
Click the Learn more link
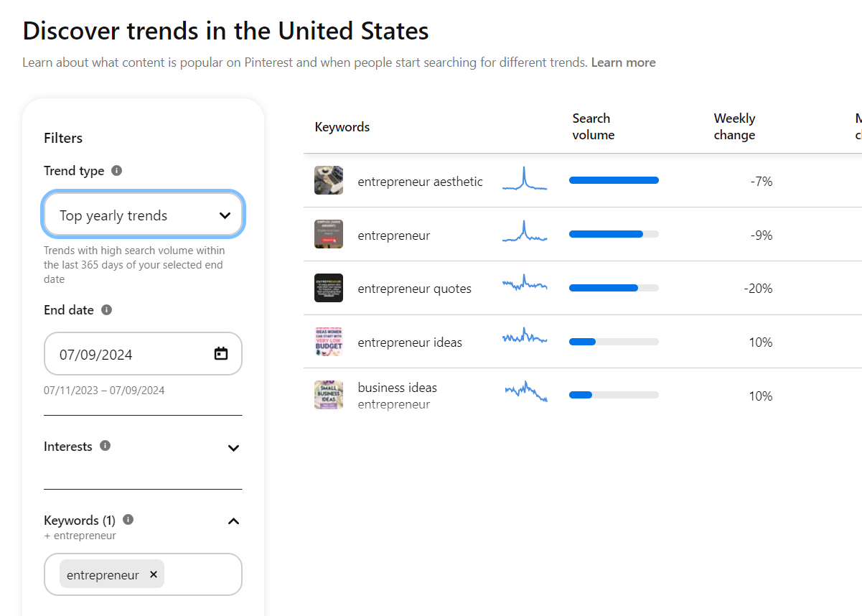coord(623,62)
